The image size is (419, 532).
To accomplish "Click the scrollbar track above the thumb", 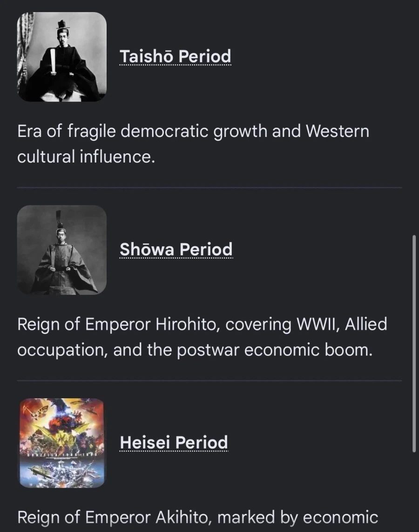I will (414, 117).
